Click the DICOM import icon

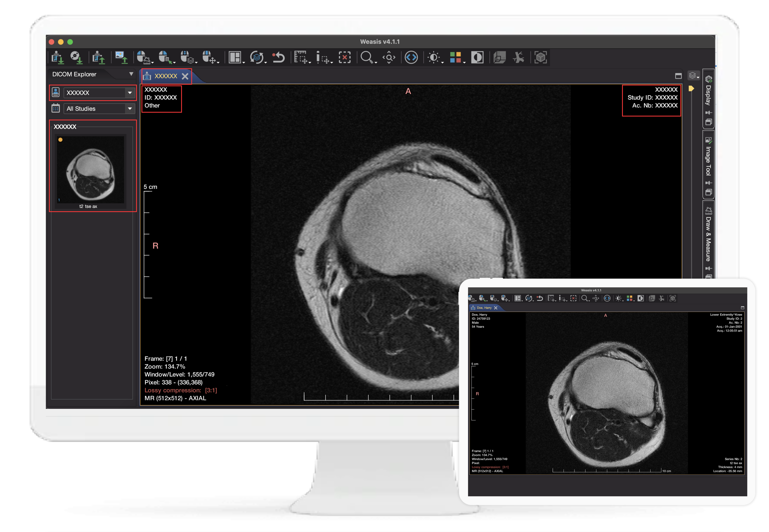(57, 58)
